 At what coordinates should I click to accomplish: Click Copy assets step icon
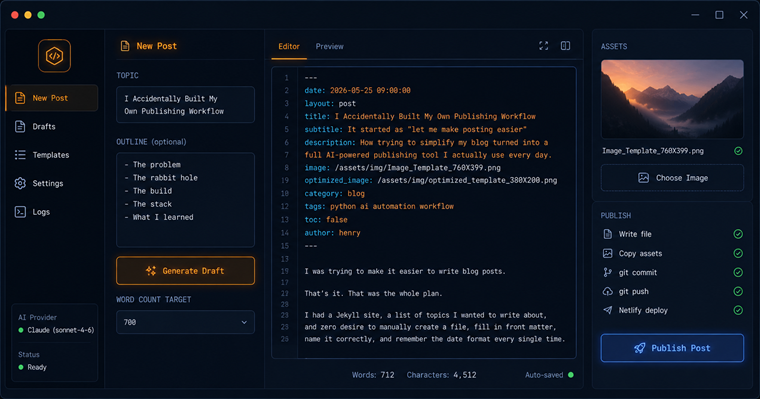pos(607,254)
